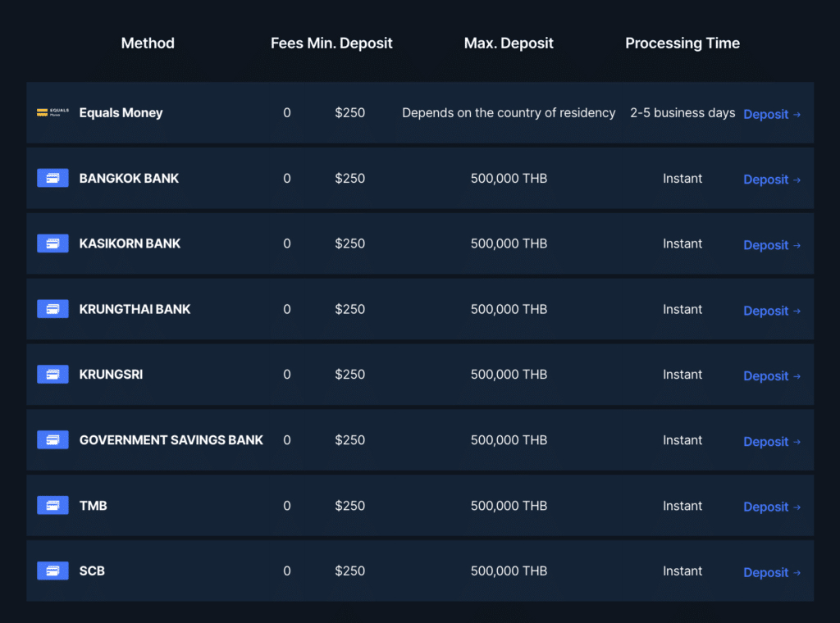Click Instant in the BANGKOK BANK row

tap(682, 178)
